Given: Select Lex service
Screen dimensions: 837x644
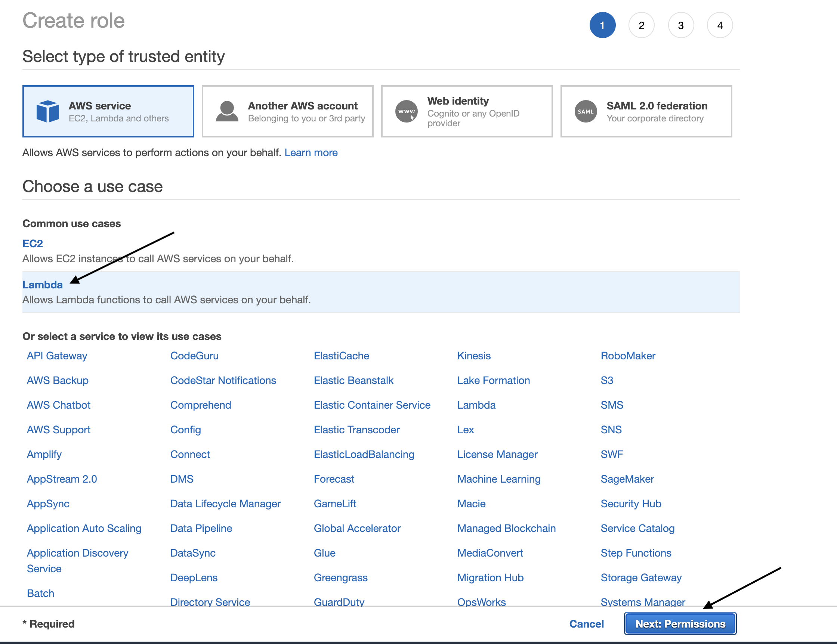Looking at the screenshot, I should 466,430.
